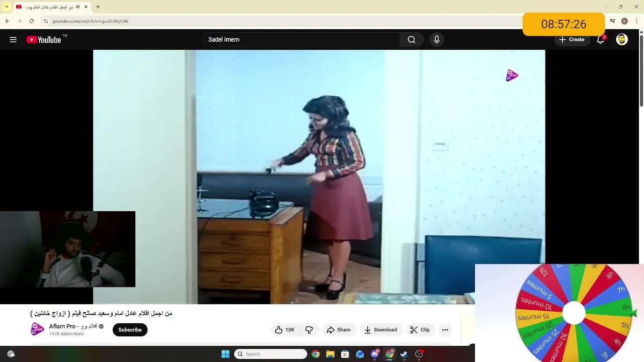This screenshot has height=362, width=644.
Task: Dislike the video
Action: [x=309, y=330]
